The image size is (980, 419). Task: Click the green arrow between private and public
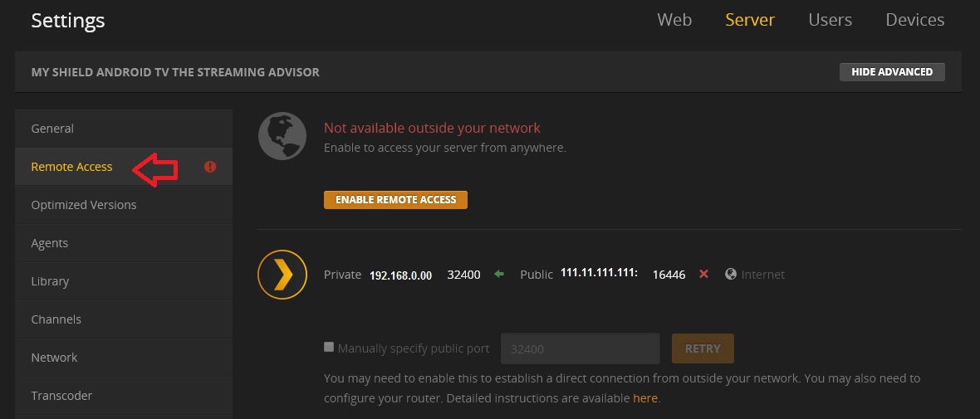click(x=499, y=274)
